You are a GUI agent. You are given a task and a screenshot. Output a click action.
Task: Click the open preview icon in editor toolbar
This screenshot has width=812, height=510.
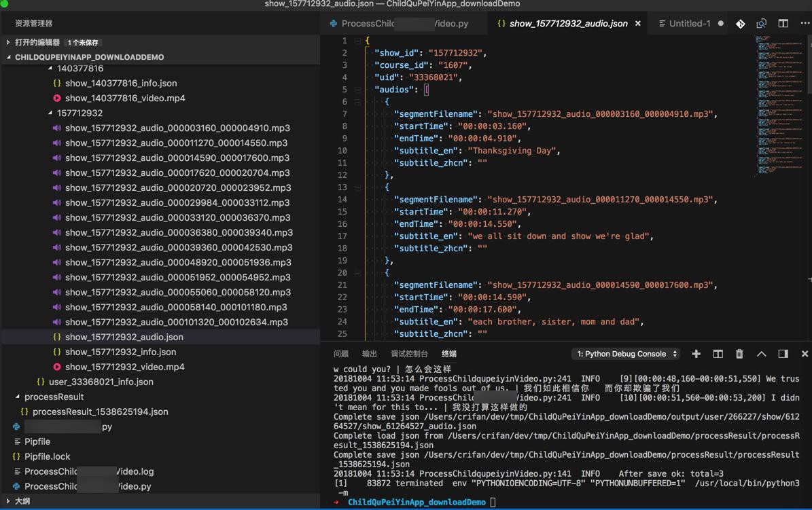click(x=762, y=24)
